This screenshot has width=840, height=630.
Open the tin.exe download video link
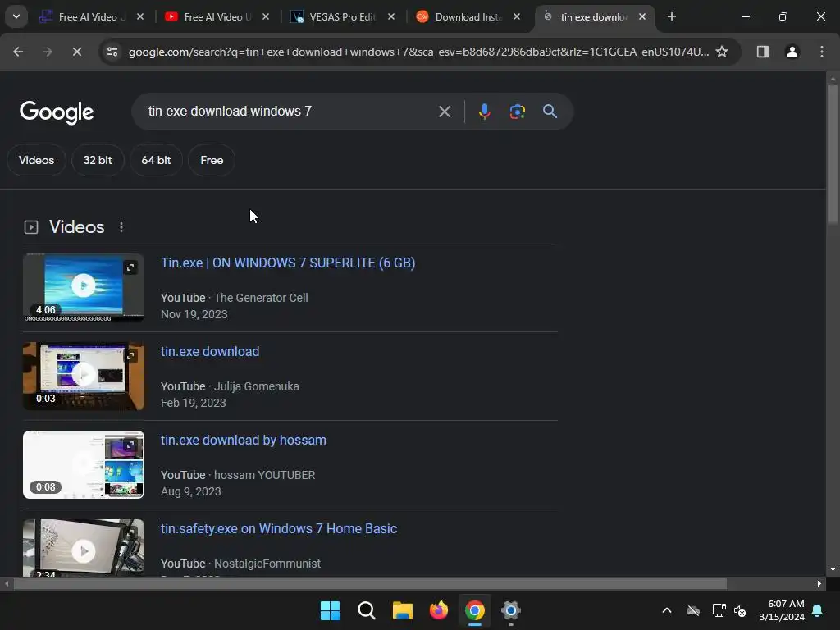coord(210,351)
